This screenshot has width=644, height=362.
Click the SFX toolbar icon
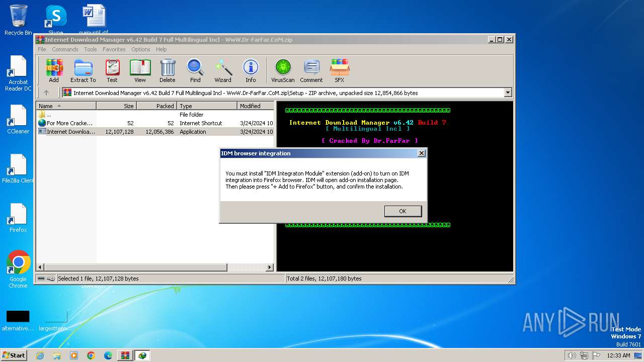340,70
